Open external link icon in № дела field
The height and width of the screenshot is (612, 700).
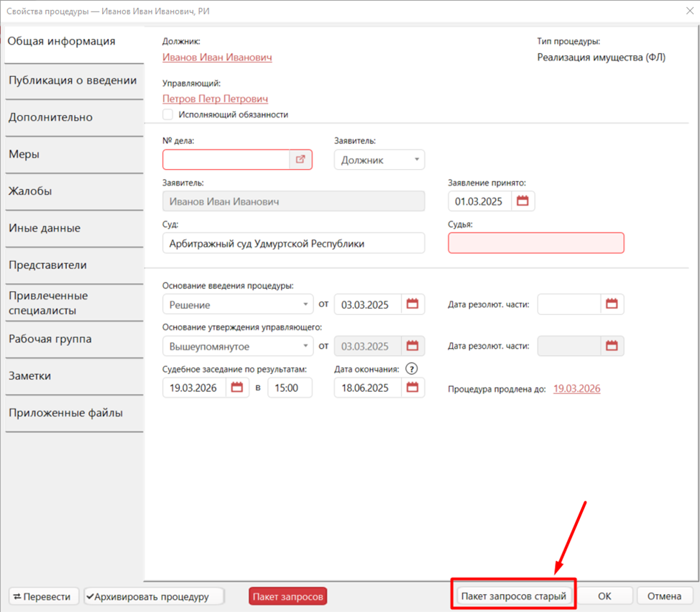[301, 160]
